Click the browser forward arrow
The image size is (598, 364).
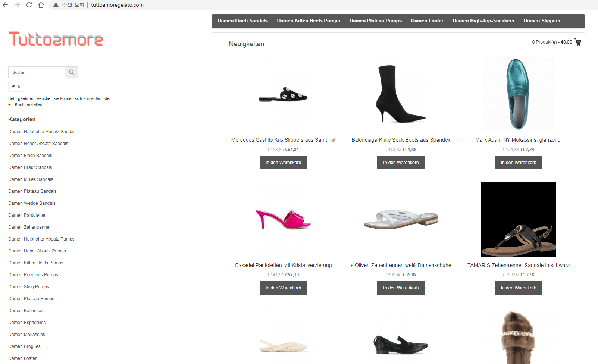[17, 5]
